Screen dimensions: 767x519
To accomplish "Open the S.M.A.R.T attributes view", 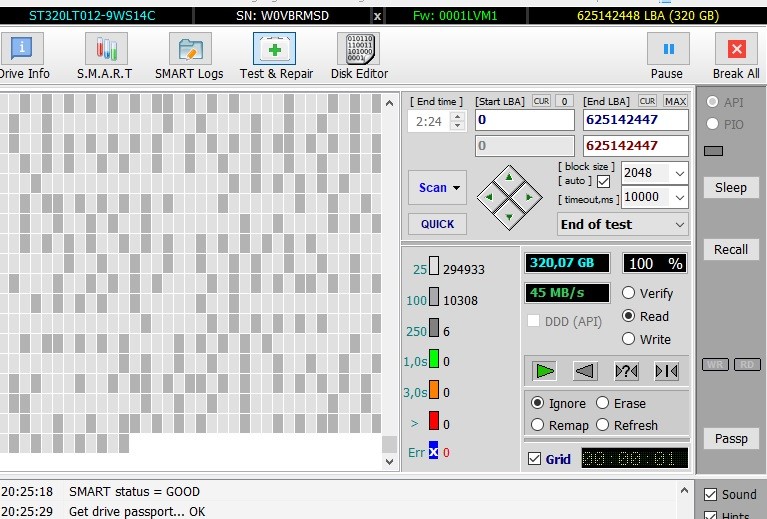I will click(x=105, y=56).
